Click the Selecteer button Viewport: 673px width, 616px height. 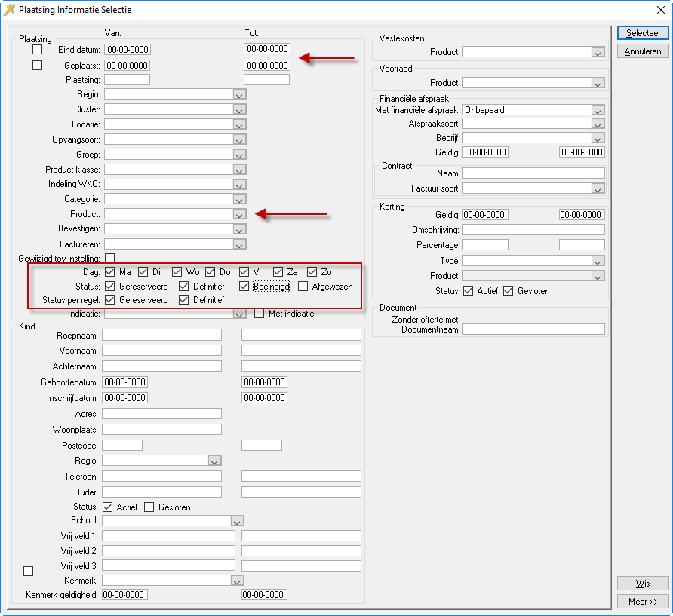643,34
